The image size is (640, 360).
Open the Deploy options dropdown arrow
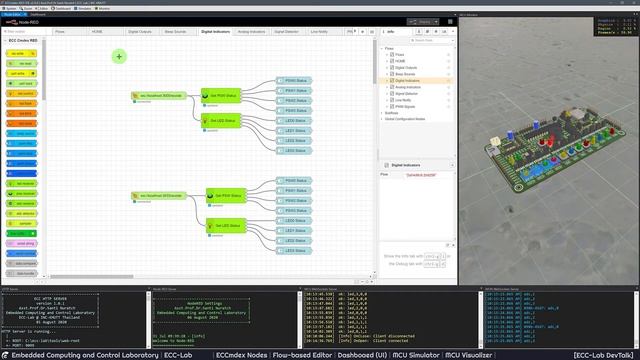pyautogui.click(x=436, y=22)
